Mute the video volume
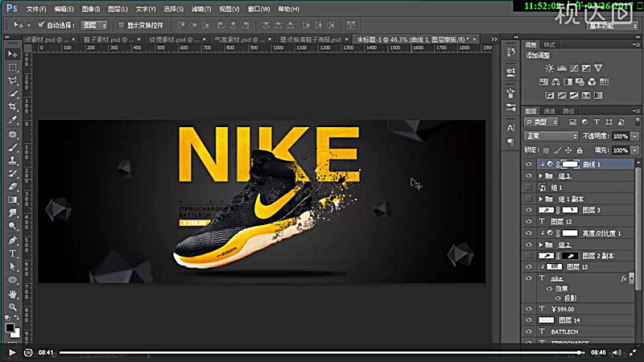Viewport: 644px width, 362px height. [x=617, y=352]
